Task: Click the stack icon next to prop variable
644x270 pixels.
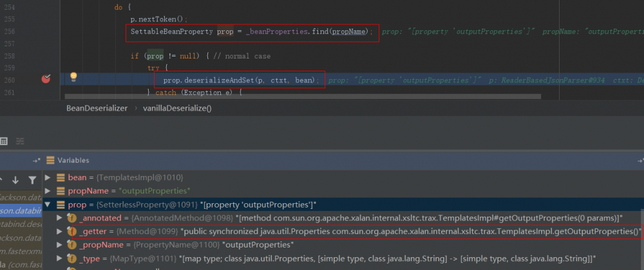Action: [x=61, y=204]
